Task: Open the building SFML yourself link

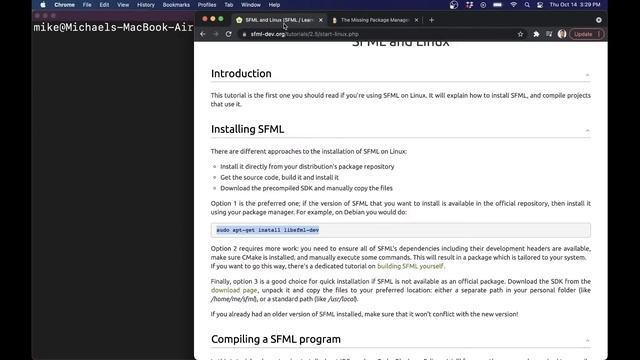Action: [410, 266]
